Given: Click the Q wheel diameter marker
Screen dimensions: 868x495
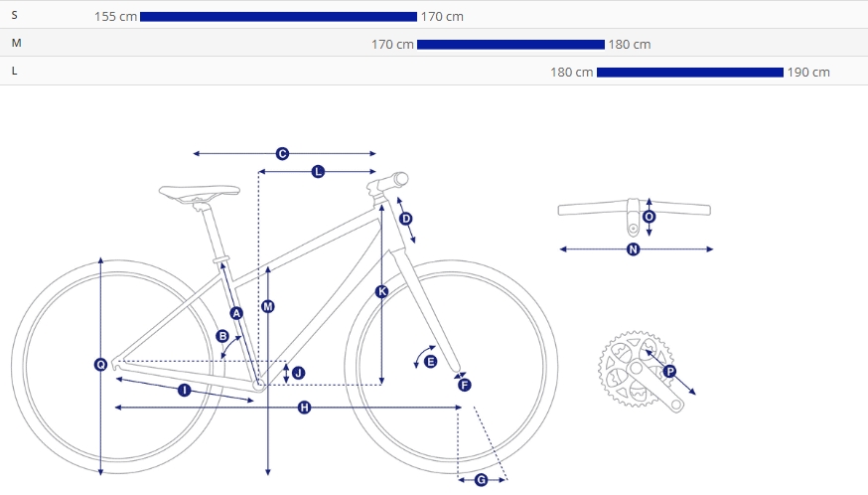Looking at the screenshot, I should 100,365.
